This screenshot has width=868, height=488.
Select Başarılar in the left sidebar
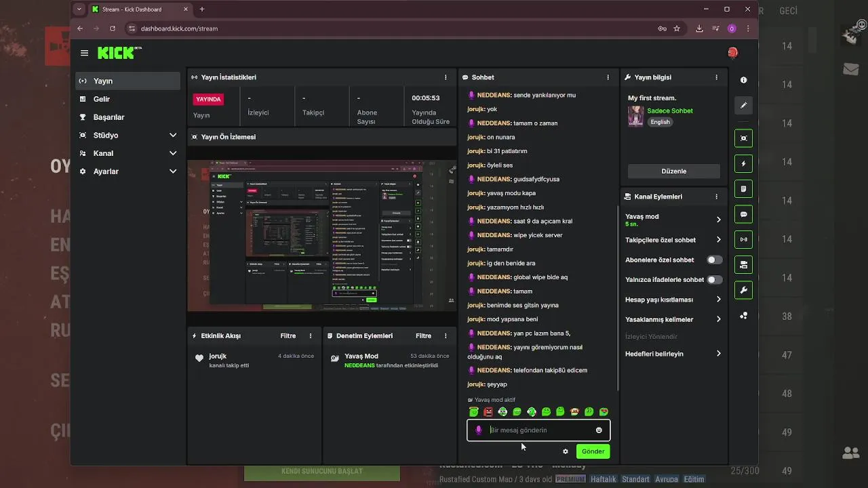(127, 117)
